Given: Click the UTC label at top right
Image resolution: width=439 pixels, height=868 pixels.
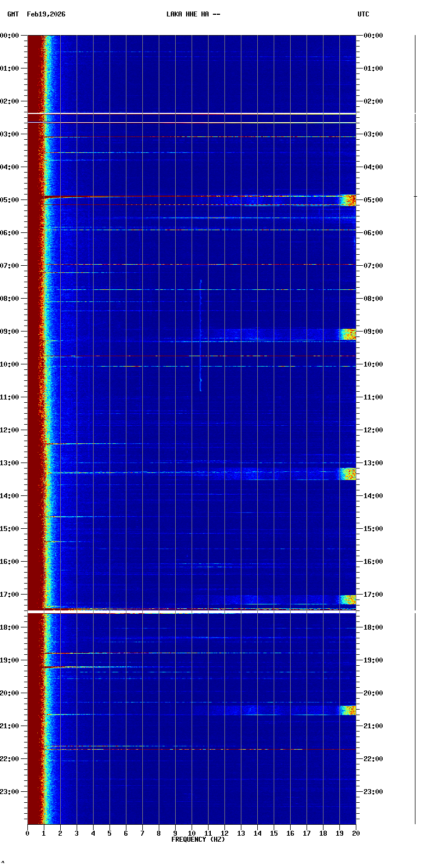Looking at the screenshot, I should (x=363, y=14).
